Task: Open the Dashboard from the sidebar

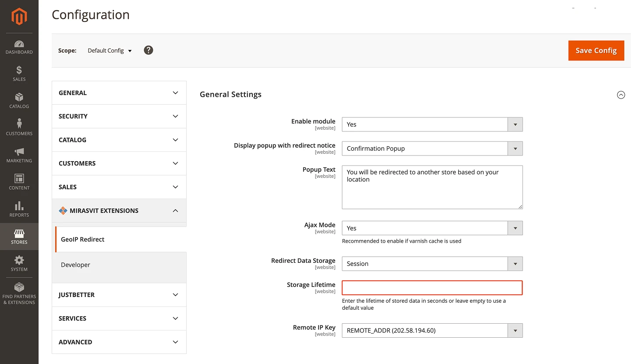Action: click(19, 47)
